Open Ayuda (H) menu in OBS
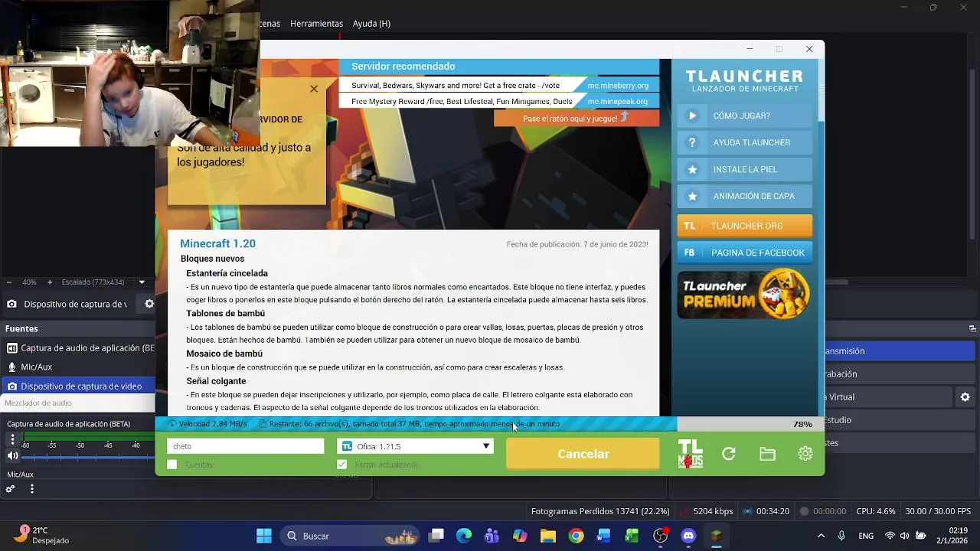Screen dimensions: 980x551 371,24
